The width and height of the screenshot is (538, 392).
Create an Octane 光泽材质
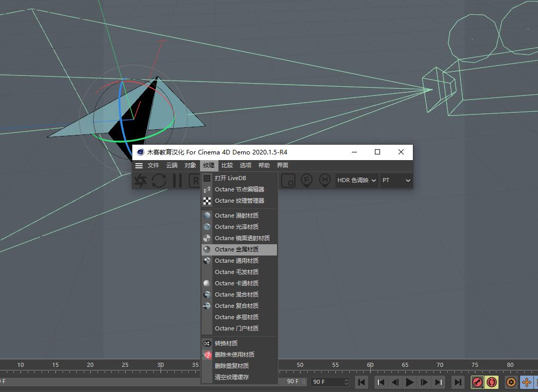[240, 227]
